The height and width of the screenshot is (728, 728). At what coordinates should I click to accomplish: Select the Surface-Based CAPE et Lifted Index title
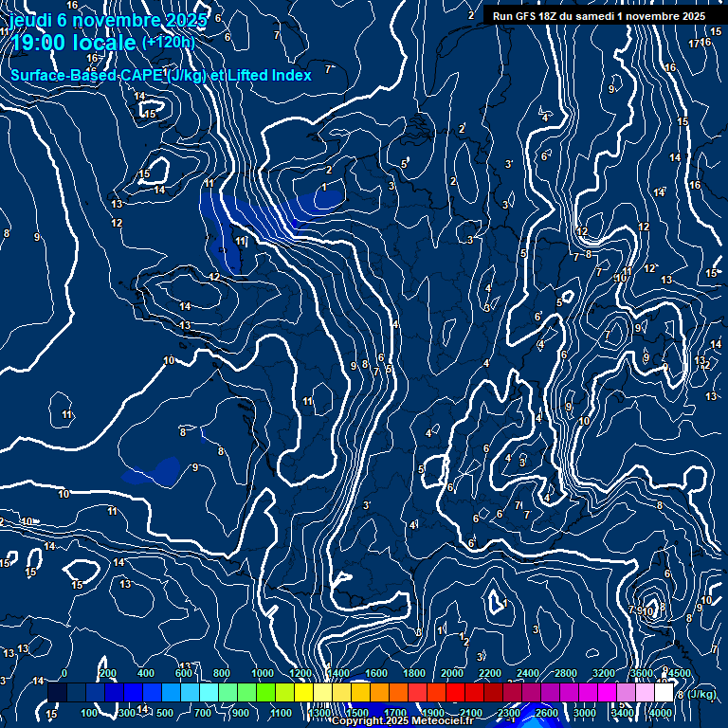click(x=160, y=75)
